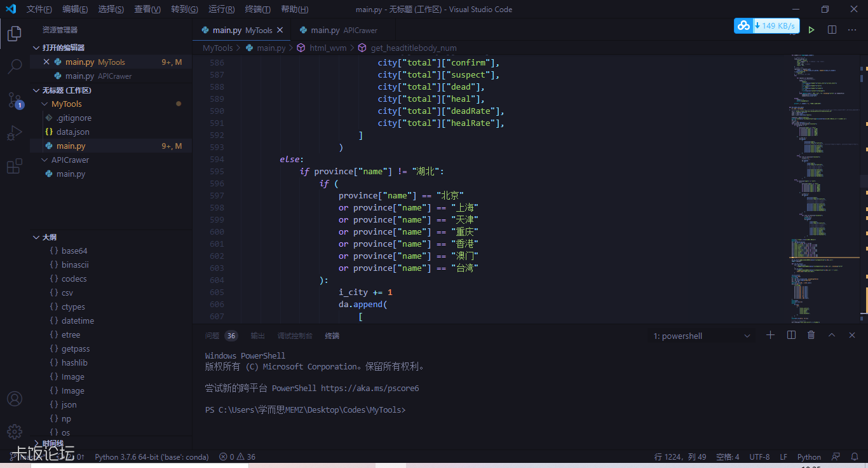868x468 pixels.
Task: Switch to the 终端 panel tab
Action: pyautogui.click(x=332, y=335)
